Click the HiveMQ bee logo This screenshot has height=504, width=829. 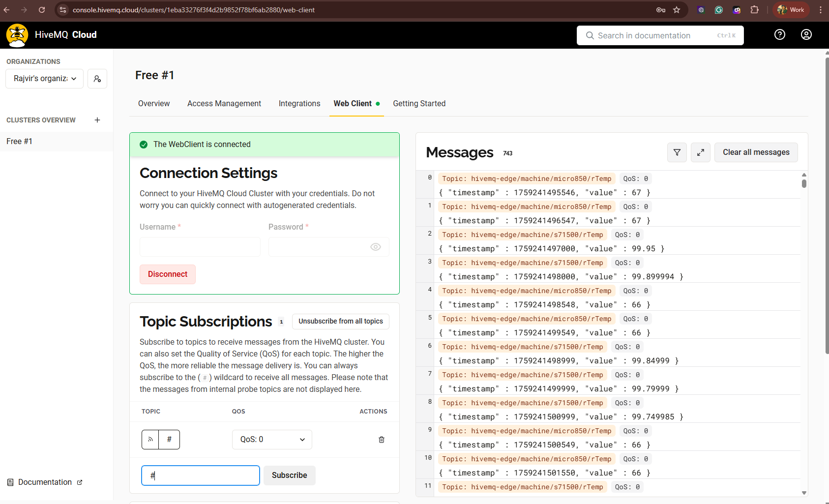point(17,35)
